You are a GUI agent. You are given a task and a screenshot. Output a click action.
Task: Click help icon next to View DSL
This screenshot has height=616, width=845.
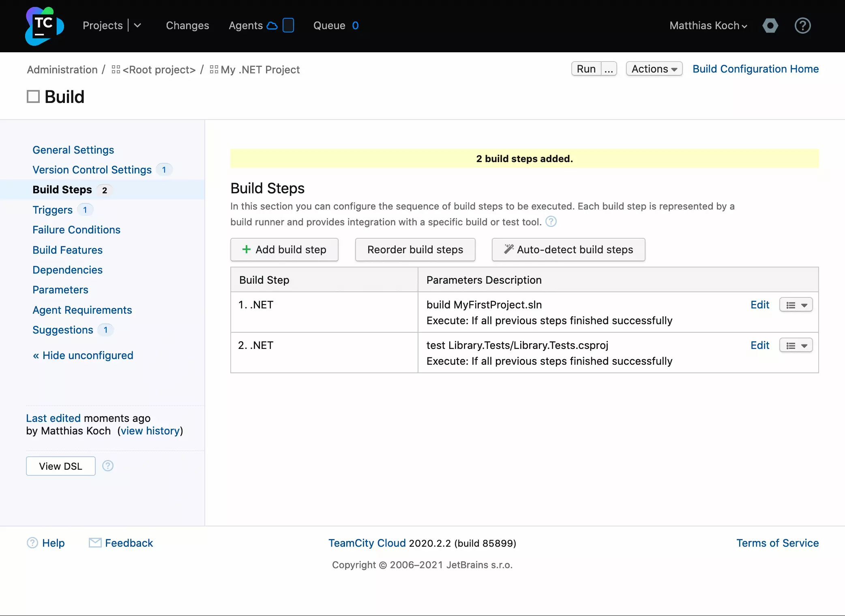108,466
